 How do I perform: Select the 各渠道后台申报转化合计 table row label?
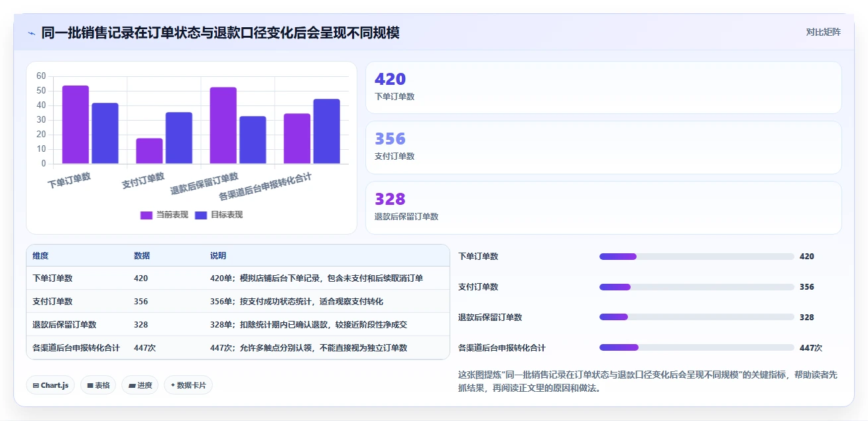pyautogui.click(x=76, y=348)
